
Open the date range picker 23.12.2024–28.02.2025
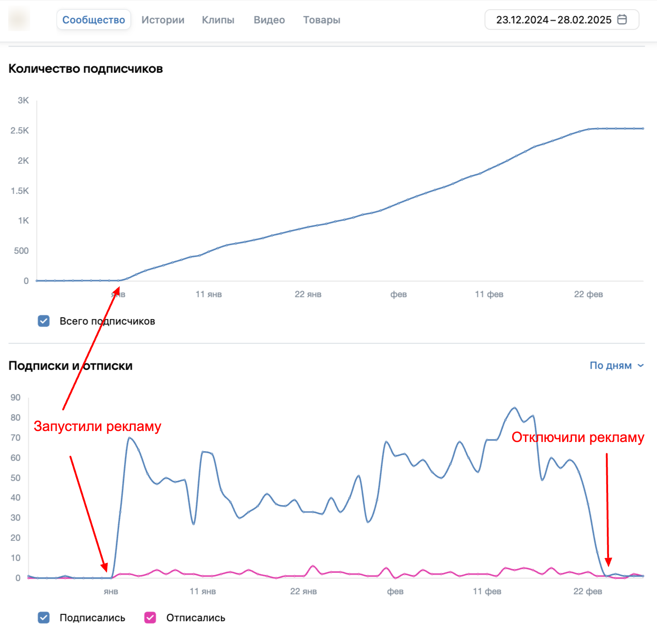(562, 20)
